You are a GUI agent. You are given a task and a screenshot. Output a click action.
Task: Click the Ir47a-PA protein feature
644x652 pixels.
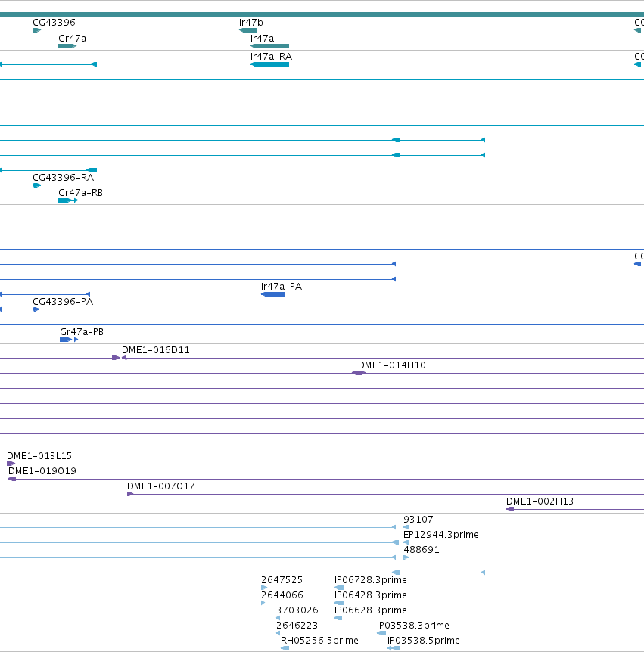coord(273,294)
